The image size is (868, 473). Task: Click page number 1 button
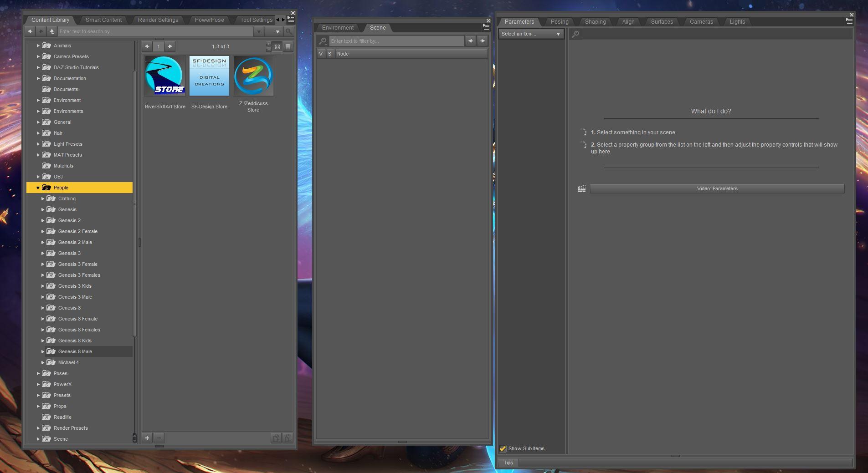point(159,46)
